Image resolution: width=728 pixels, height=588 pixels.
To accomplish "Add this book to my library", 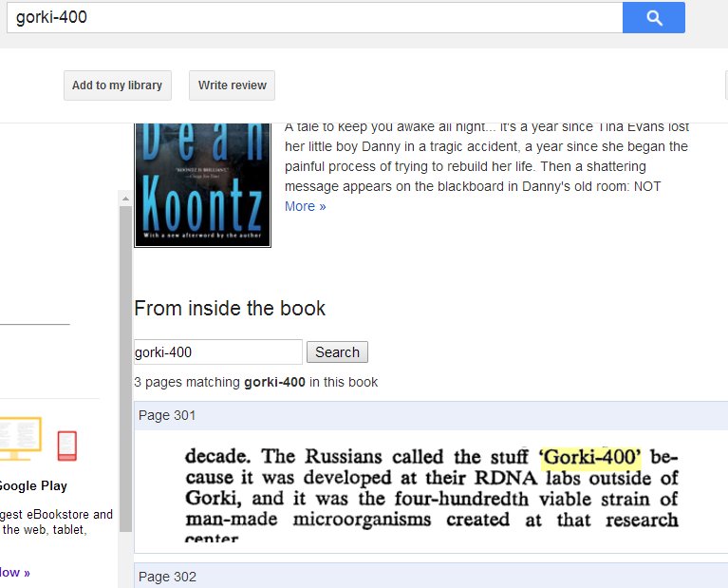I will (x=117, y=85).
